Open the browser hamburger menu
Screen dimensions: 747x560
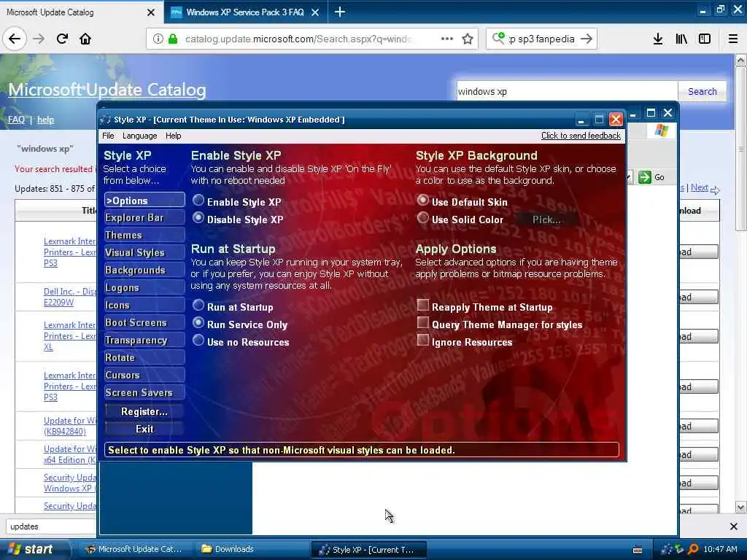click(x=732, y=39)
